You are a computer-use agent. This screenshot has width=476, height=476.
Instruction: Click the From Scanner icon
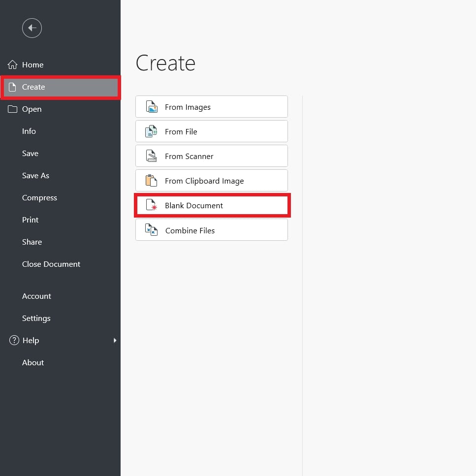click(152, 156)
